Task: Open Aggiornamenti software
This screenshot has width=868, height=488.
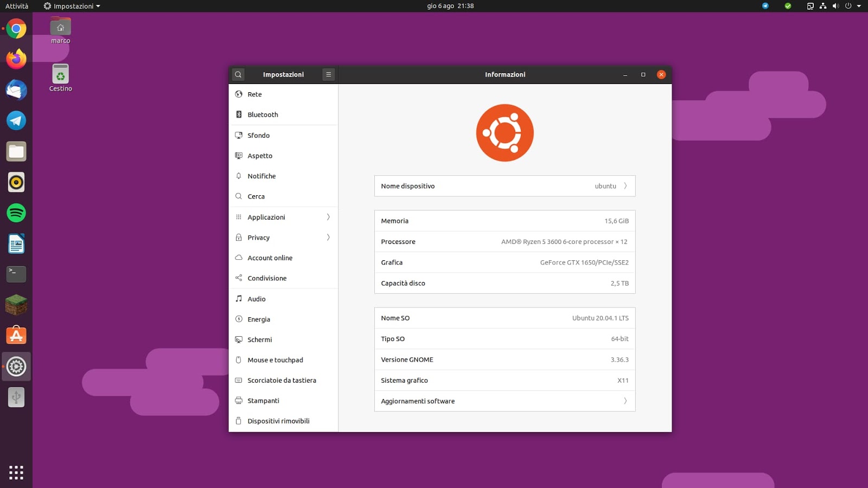Action: click(x=505, y=401)
